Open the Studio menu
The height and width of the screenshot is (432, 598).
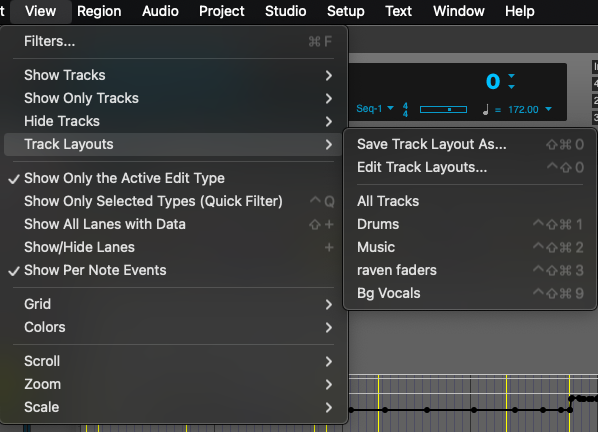tap(286, 11)
